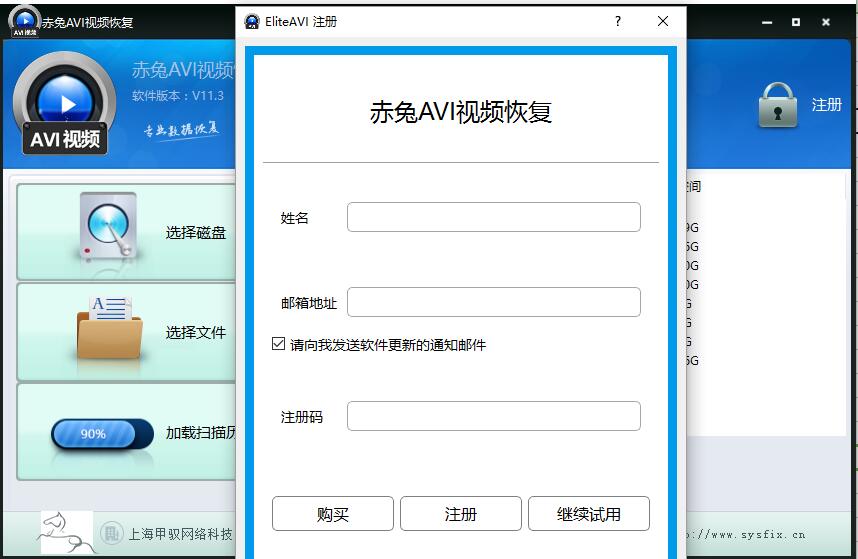The image size is (858, 559).
Task: Click the 软件版本：V11.3 text
Action: pos(178,96)
